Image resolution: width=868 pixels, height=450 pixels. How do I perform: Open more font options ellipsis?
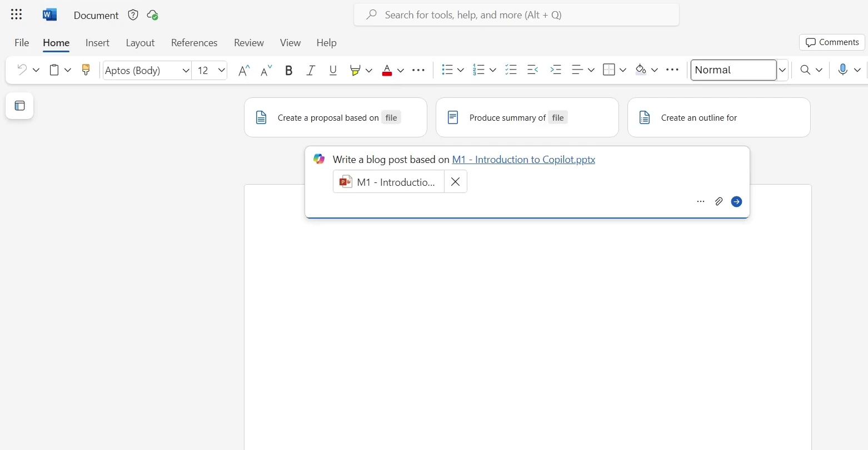[418, 70]
